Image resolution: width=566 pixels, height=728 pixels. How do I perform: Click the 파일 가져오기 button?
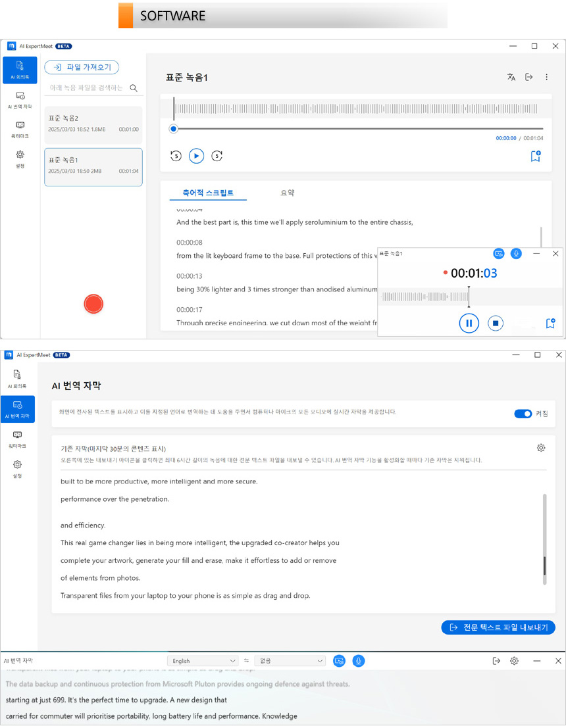tap(82, 67)
